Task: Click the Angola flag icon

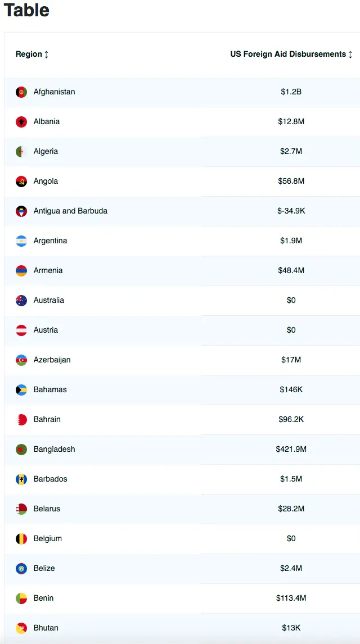Action: pyautogui.click(x=21, y=181)
